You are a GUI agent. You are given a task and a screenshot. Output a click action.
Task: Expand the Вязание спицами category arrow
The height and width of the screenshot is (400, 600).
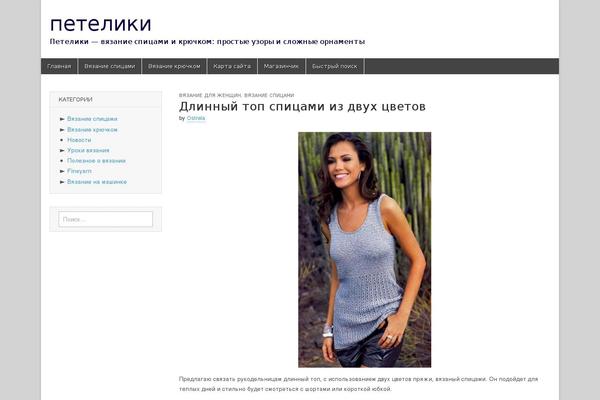coord(62,119)
